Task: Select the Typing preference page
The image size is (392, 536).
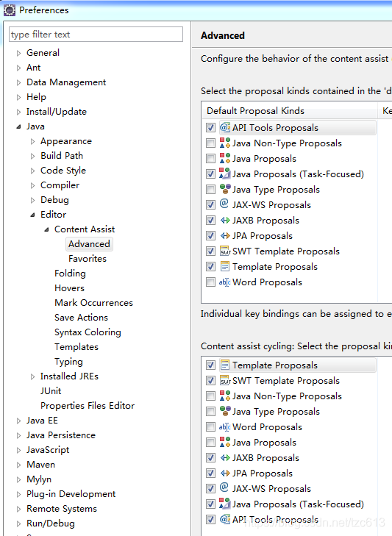Action: (68, 362)
